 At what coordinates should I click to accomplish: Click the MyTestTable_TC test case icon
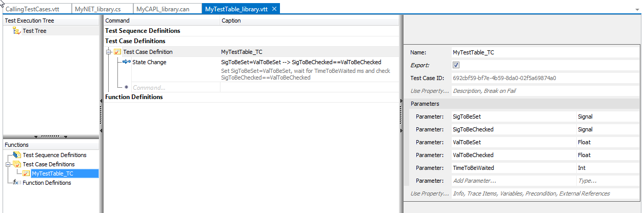point(26,173)
